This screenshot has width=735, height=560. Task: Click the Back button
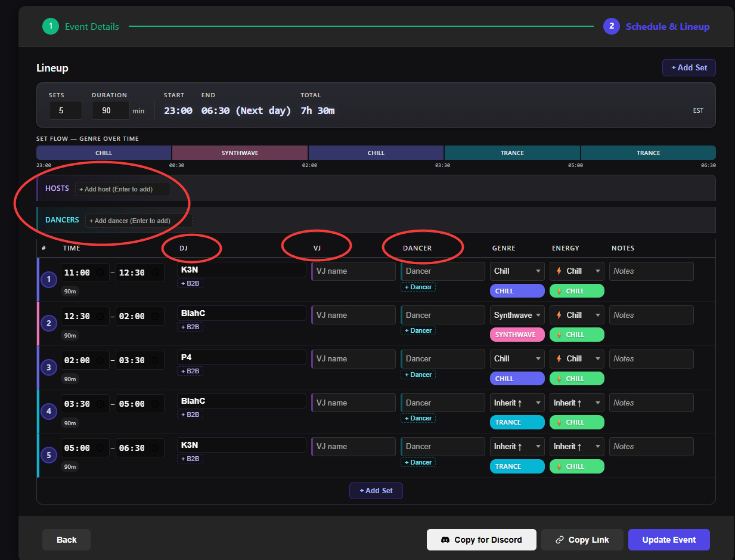coord(66,540)
